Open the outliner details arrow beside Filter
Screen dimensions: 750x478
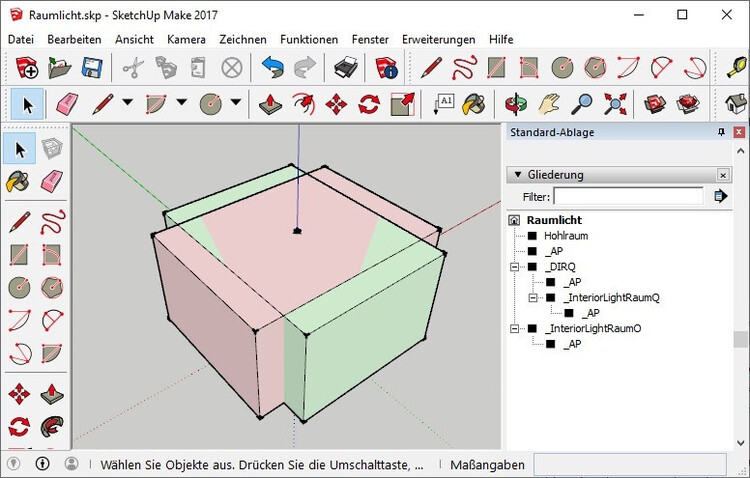(x=720, y=196)
